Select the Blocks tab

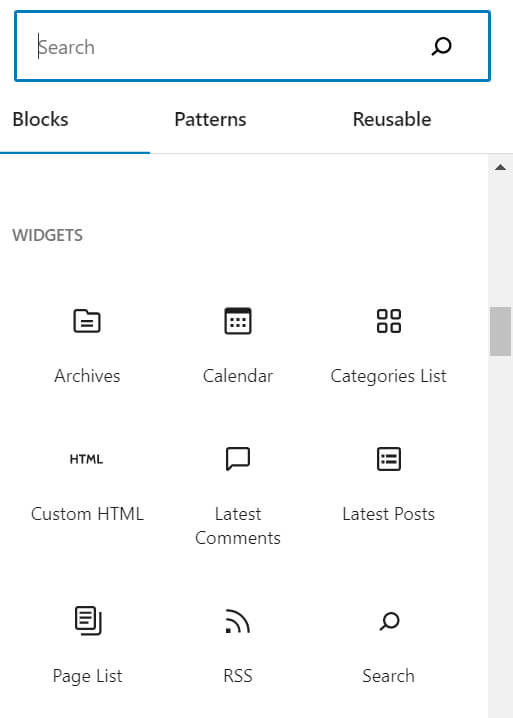coord(40,120)
